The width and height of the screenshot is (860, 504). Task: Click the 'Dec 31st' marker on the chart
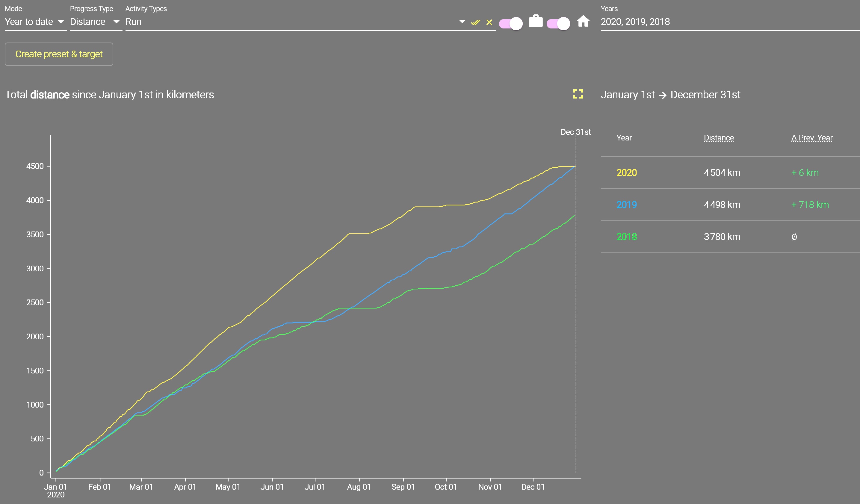click(575, 132)
